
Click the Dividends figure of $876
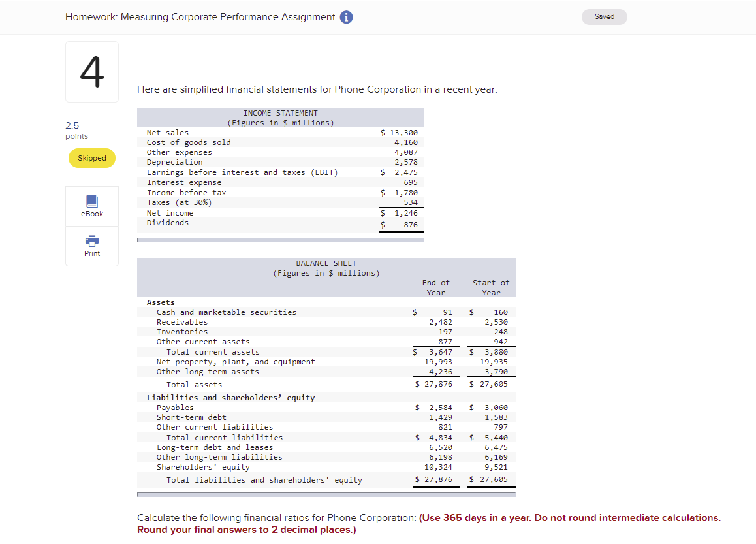(412, 222)
